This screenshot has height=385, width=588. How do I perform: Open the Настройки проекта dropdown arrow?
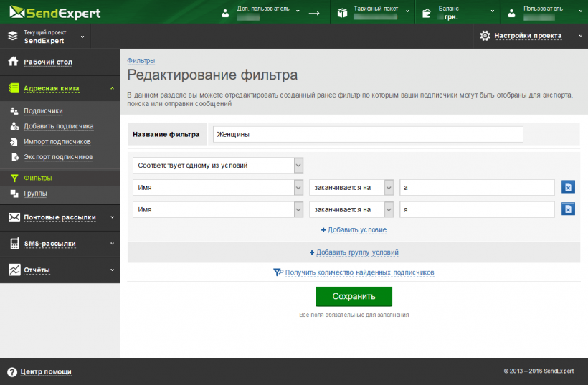pos(581,36)
